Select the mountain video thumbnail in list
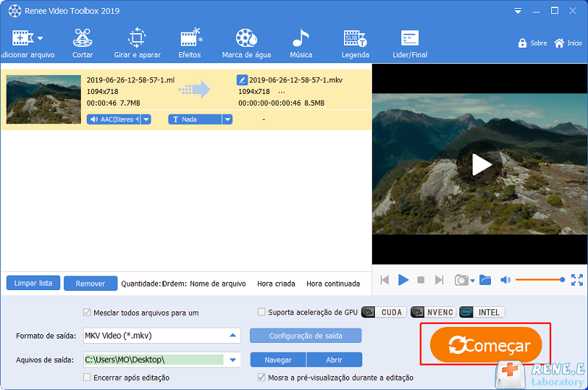 (43, 99)
